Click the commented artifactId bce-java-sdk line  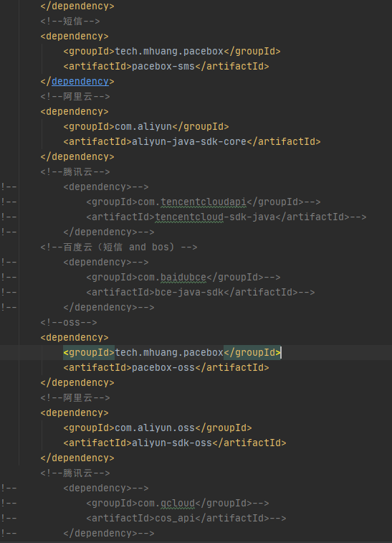(201, 292)
